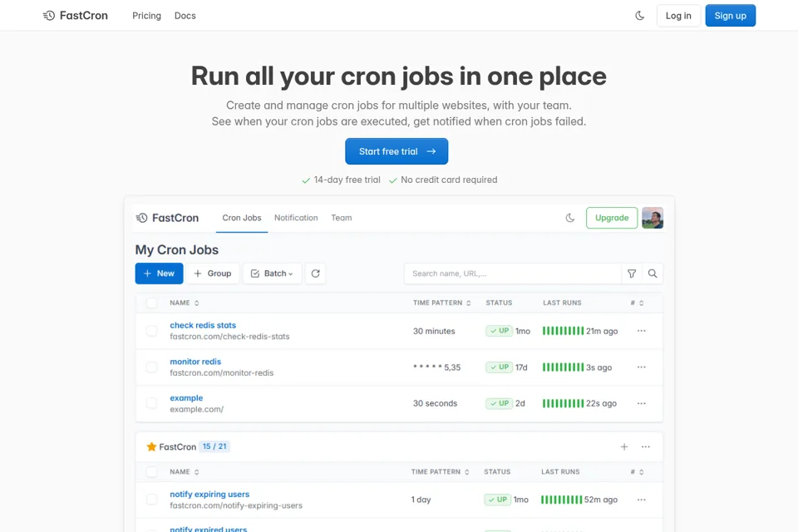Viewport: 798px width, 532px height.
Task: Click the FastCron logo in top navbar
Action: [76, 16]
